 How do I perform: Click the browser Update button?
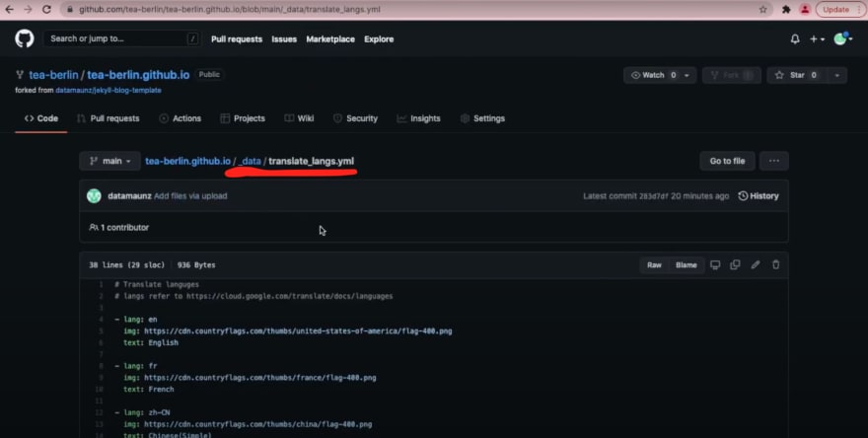[x=835, y=10]
